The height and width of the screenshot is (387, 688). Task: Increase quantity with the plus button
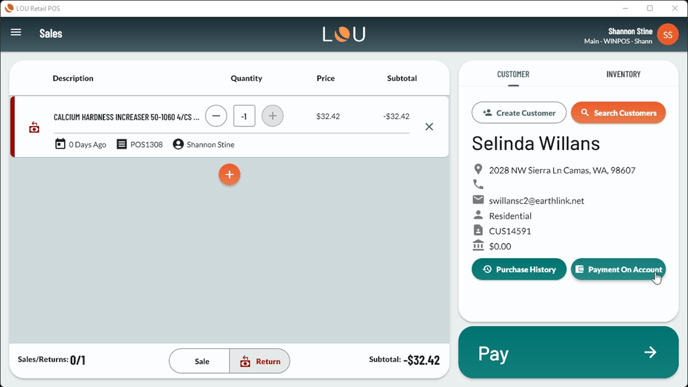(x=272, y=116)
